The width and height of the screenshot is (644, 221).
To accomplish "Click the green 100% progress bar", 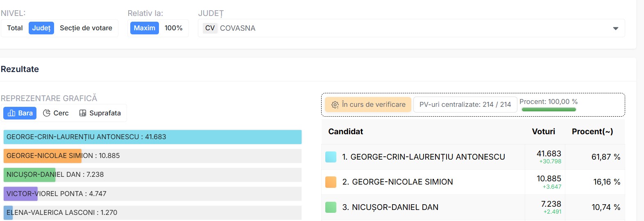I will [549, 109].
